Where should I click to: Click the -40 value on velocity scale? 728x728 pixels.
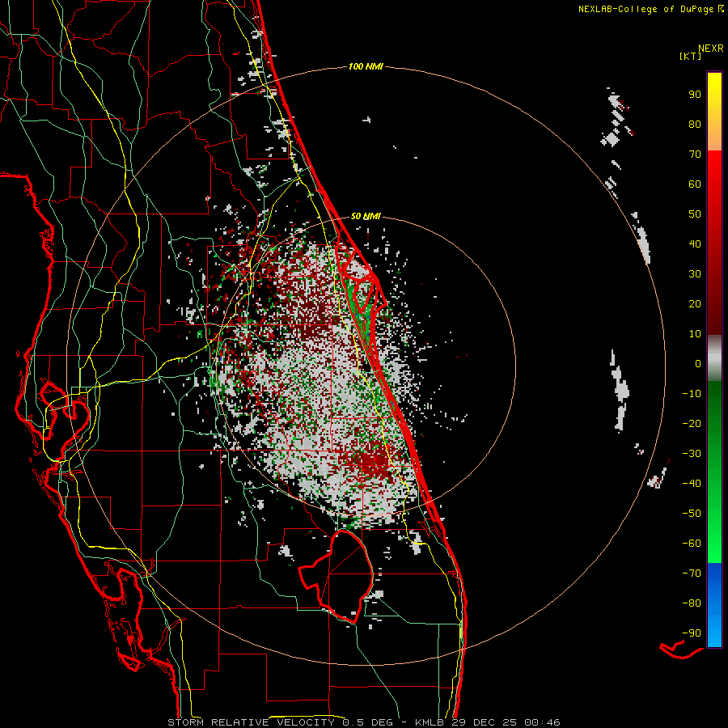click(x=692, y=484)
